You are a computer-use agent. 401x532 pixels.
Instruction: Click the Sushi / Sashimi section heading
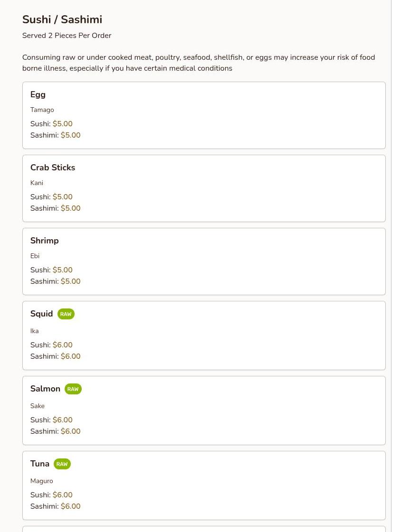pos(62,19)
